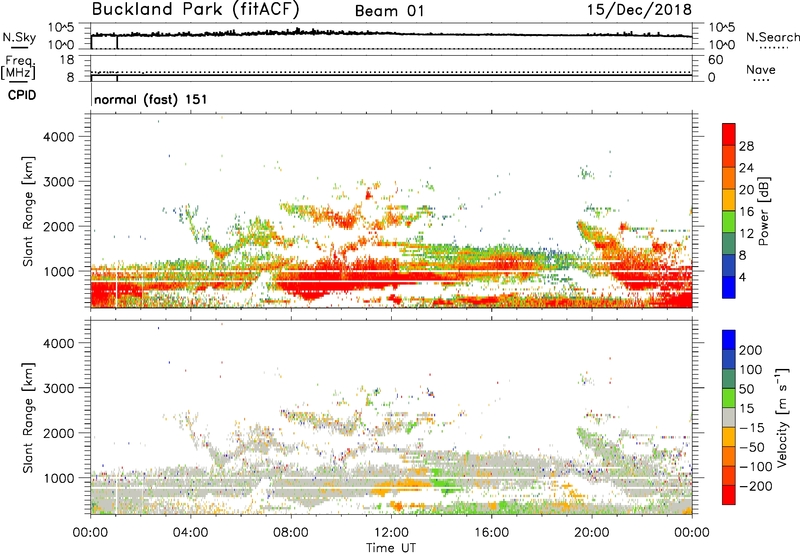This screenshot has height=554, width=800.
Task: Pick the light green power band between 12 and 16
Action: [x=729, y=222]
